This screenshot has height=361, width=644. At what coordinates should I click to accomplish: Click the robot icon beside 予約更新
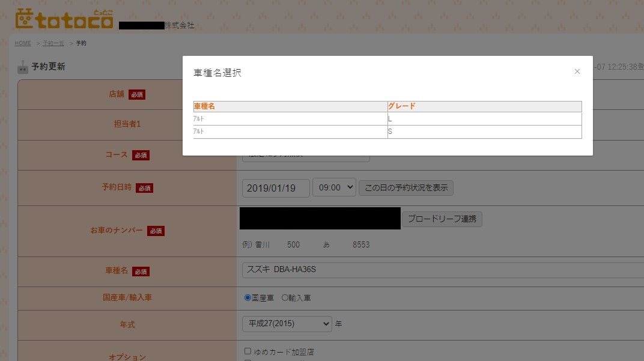23,67
